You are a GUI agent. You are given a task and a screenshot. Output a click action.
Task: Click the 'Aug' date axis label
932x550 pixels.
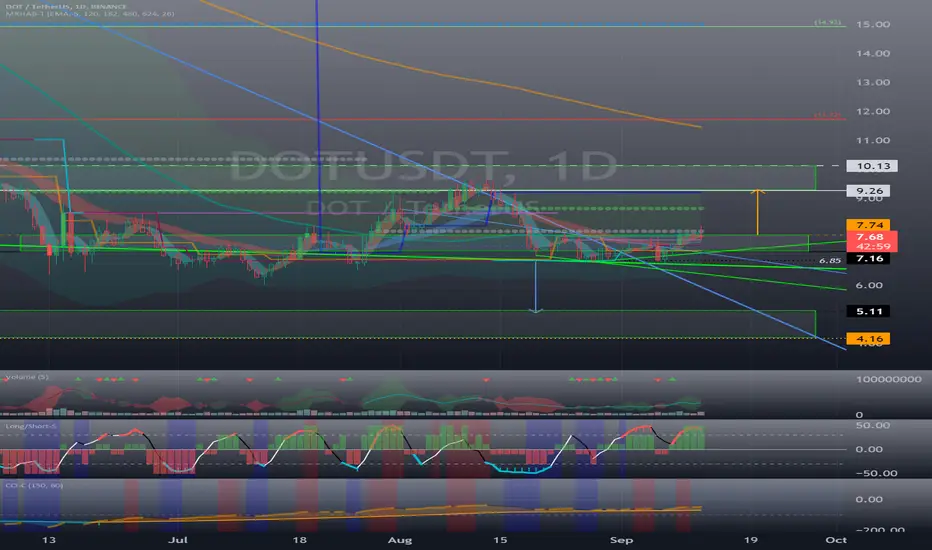[399, 540]
